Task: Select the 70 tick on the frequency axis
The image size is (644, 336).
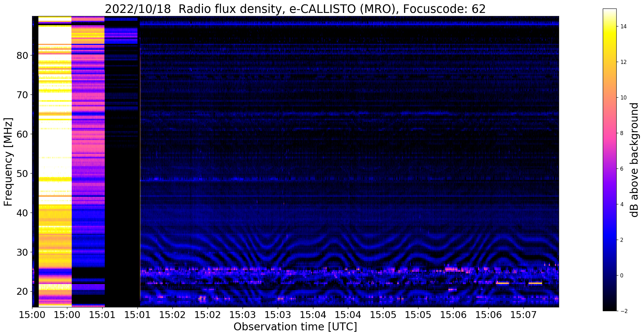Action: coord(22,95)
